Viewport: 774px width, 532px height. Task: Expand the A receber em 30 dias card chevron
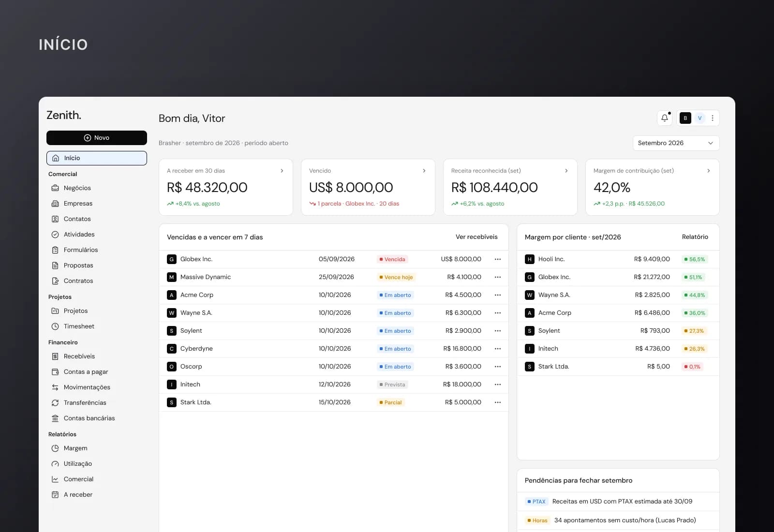pyautogui.click(x=282, y=171)
